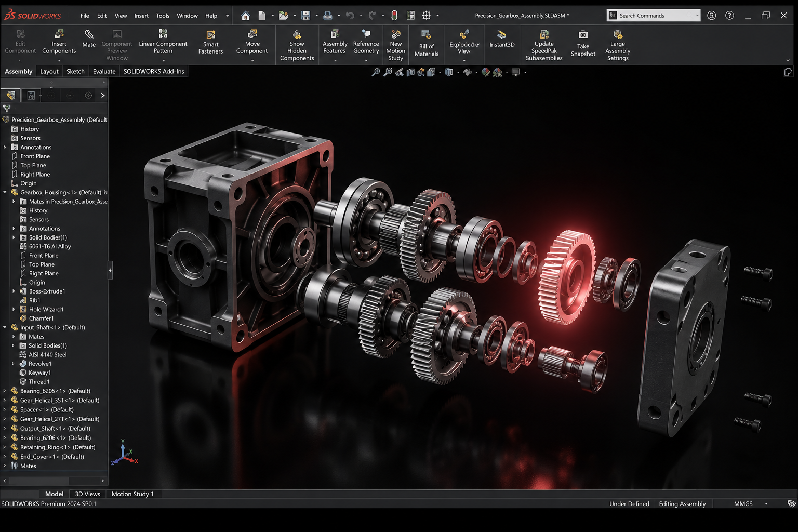Switch to the Sketch tab
Image resolution: width=798 pixels, height=532 pixels.
(75, 71)
